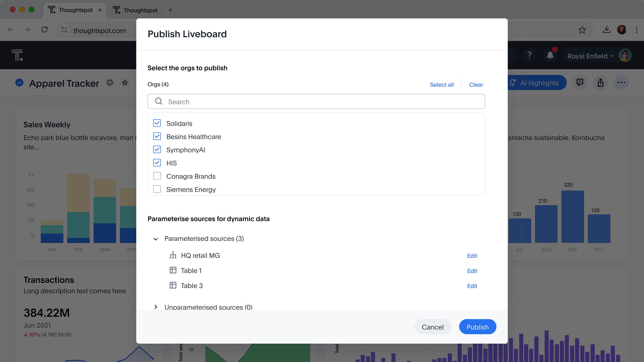Go forward in browser history

pos(27,30)
